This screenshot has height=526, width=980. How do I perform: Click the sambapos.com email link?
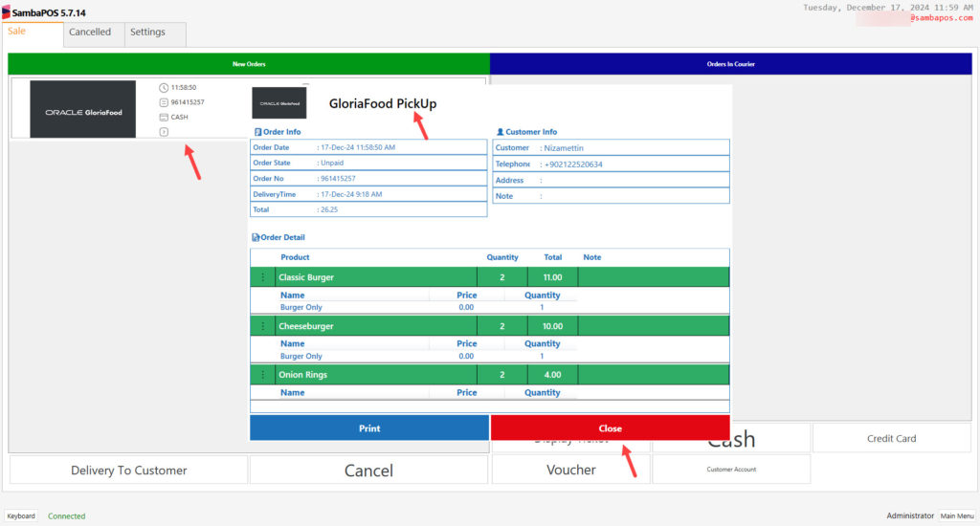coord(942,17)
